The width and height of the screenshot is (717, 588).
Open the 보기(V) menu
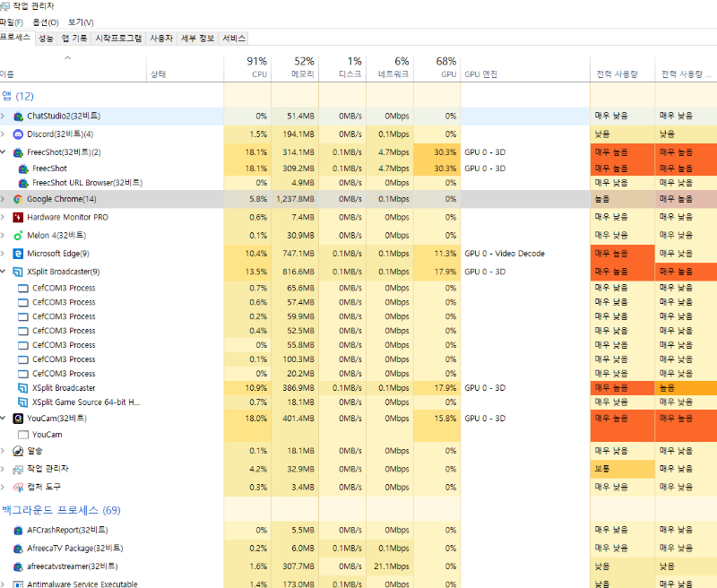point(81,22)
